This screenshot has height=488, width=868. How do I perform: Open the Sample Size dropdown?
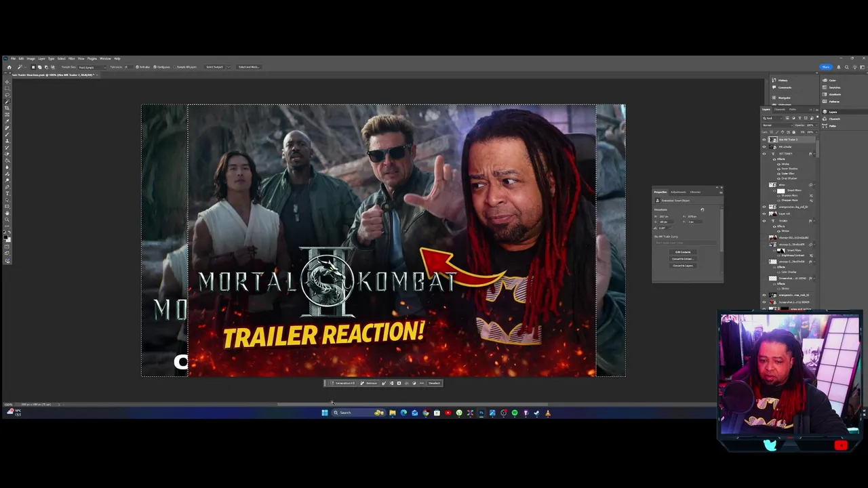pyautogui.click(x=92, y=67)
